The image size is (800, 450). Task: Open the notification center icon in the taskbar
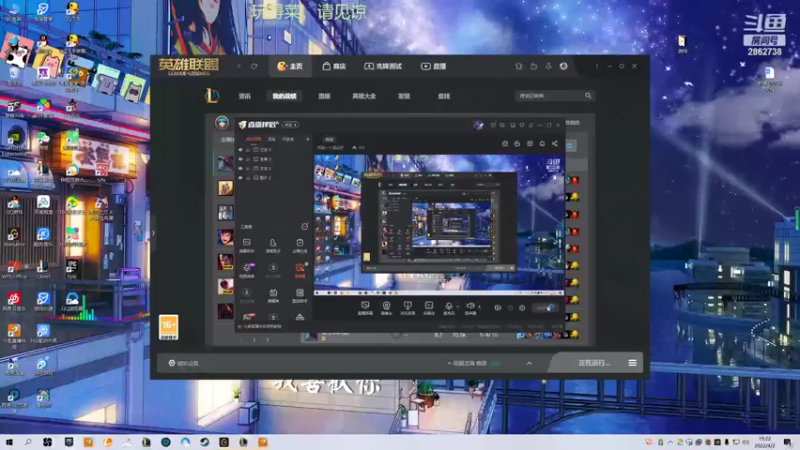(788, 442)
